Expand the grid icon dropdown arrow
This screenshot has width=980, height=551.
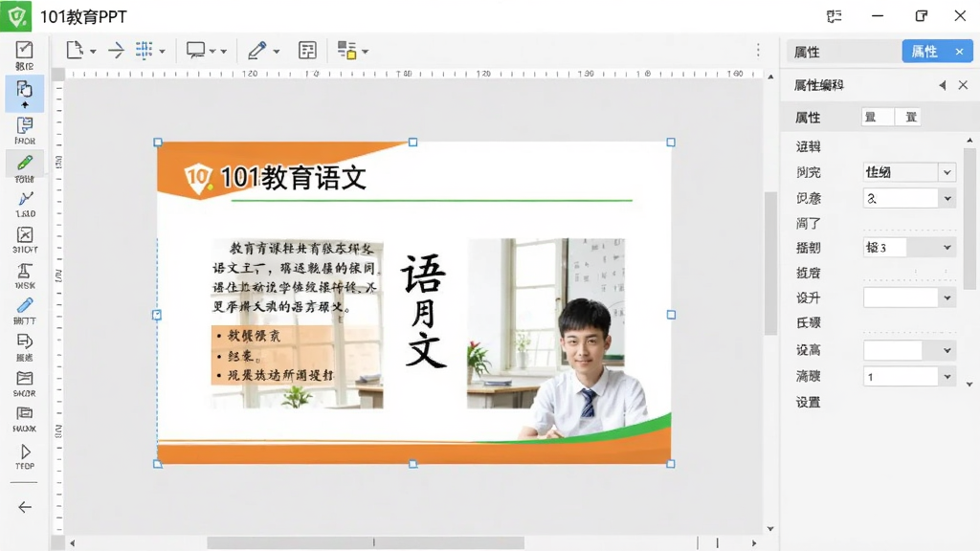(162, 52)
